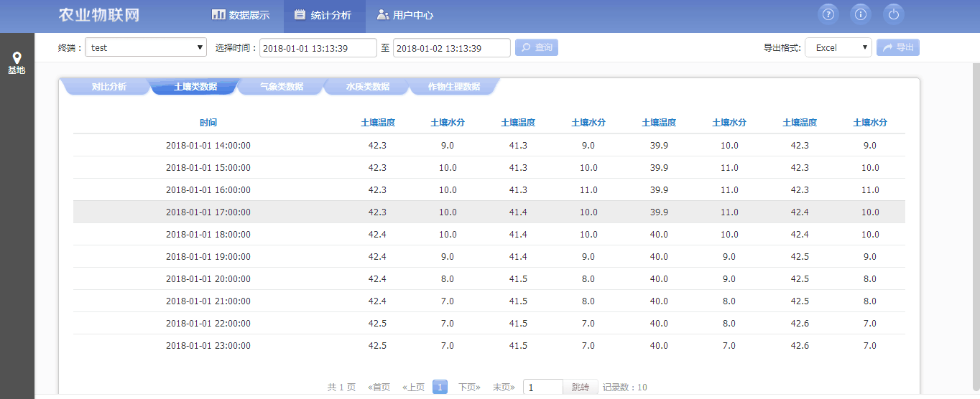Click the start time input field

[x=318, y=48]
